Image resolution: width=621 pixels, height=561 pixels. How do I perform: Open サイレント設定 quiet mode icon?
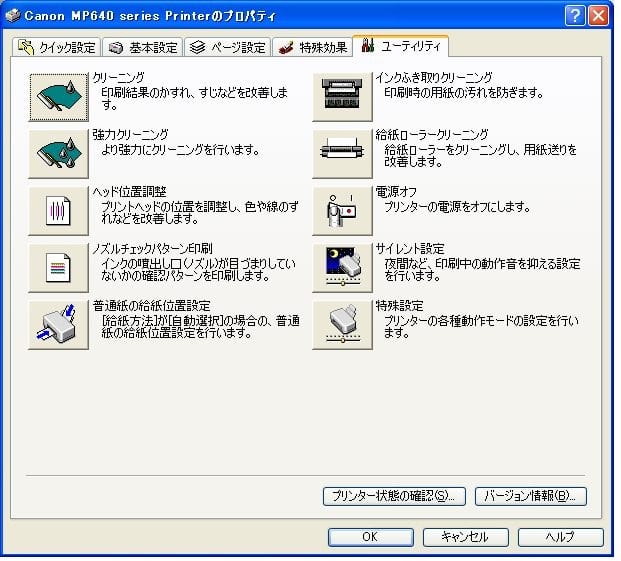pyautogui.click(x=342, y=267)
